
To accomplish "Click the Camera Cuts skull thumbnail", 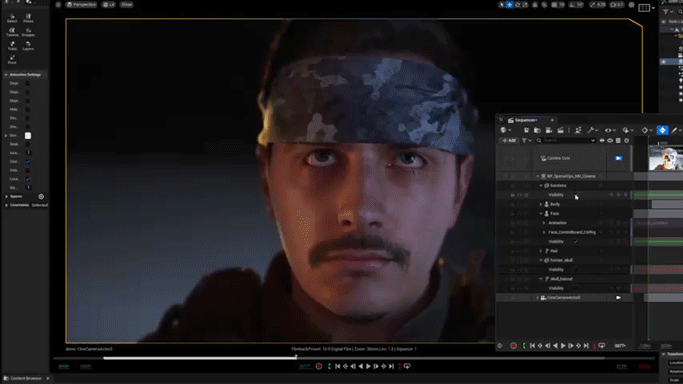I will click(x=666, y=158).
